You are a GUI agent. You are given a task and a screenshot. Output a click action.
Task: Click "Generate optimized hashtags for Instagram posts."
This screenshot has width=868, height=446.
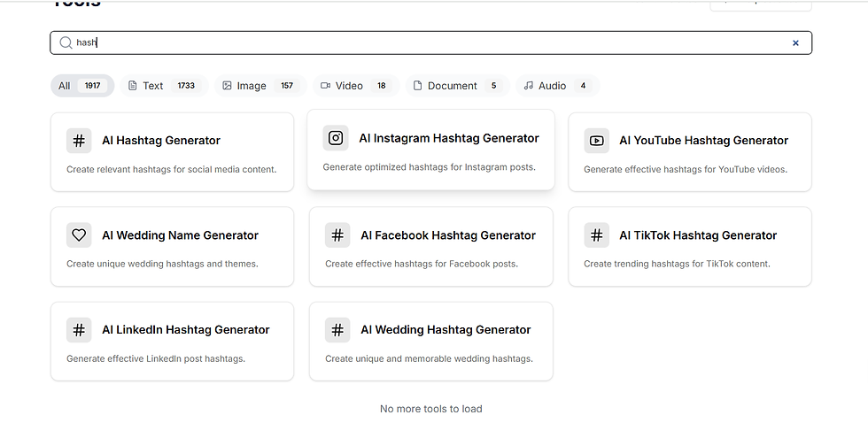tap(429, 167)
